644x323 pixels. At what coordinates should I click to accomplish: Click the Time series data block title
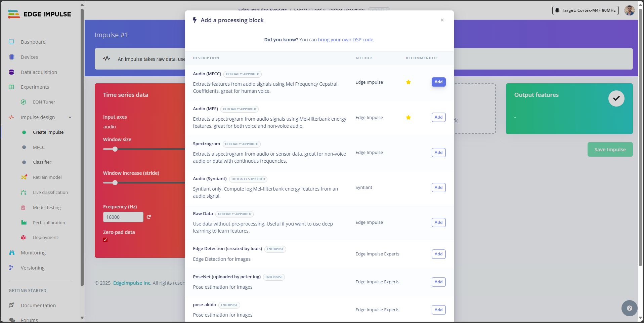tap(126, 95)
